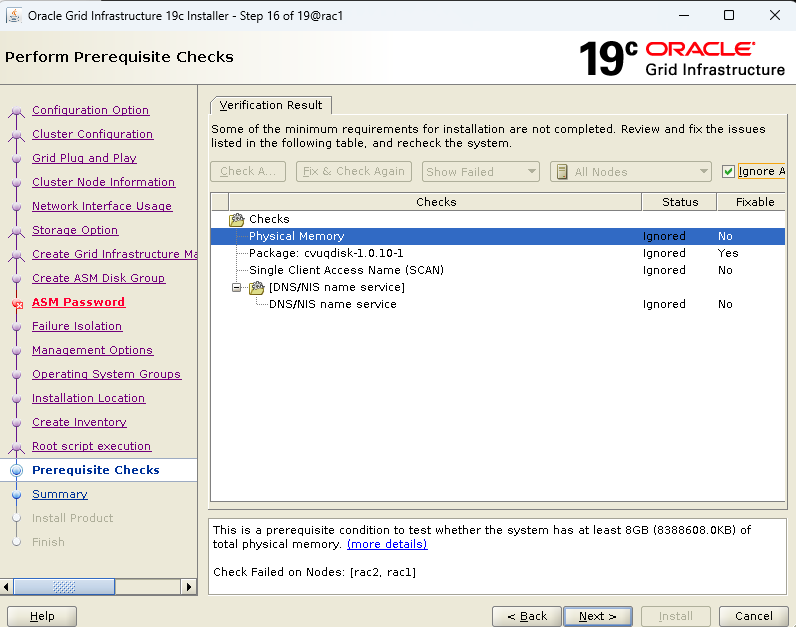The width and height of the screenshot is (796, 627).
Task: Toggle the Ignore All checkbox
Action: (728, 172)
